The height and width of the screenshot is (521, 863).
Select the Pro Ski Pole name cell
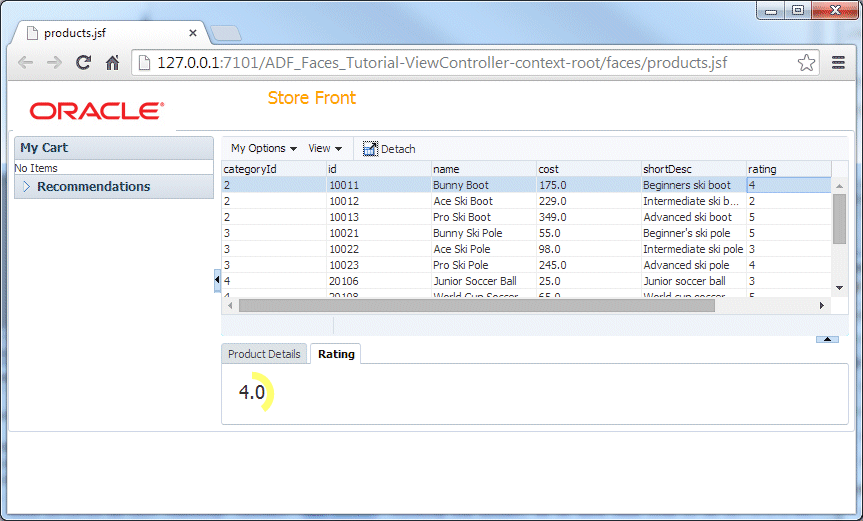click(483, 265)
